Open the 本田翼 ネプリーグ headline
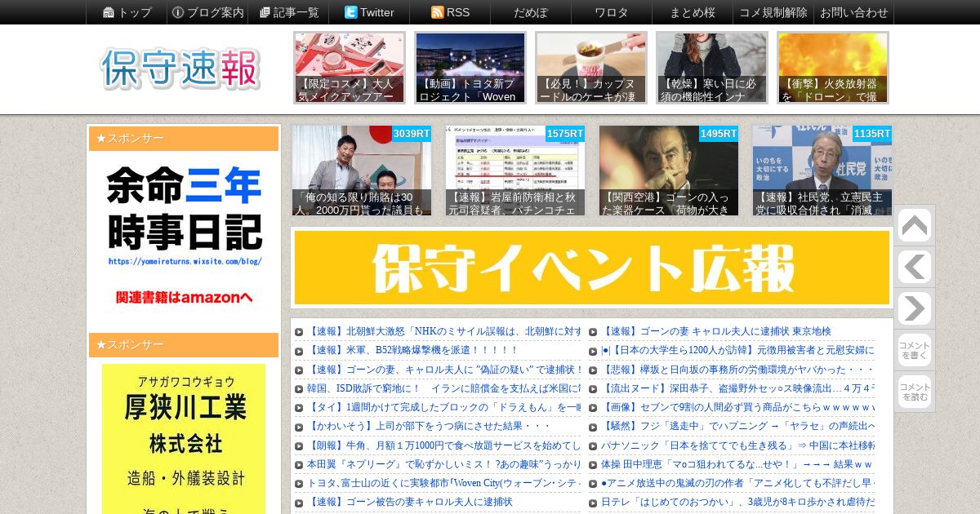The image size is (980, 514). [x=443, y=464]
